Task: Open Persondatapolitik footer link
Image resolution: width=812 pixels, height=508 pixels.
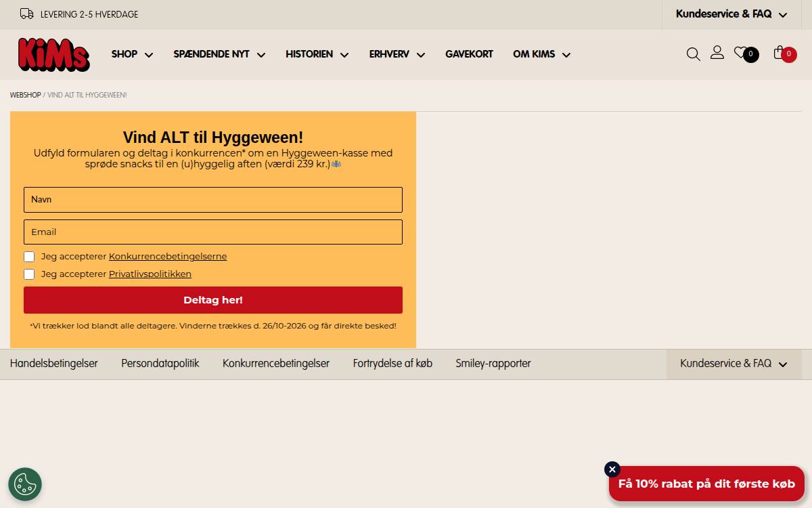Action: (160, 364)
